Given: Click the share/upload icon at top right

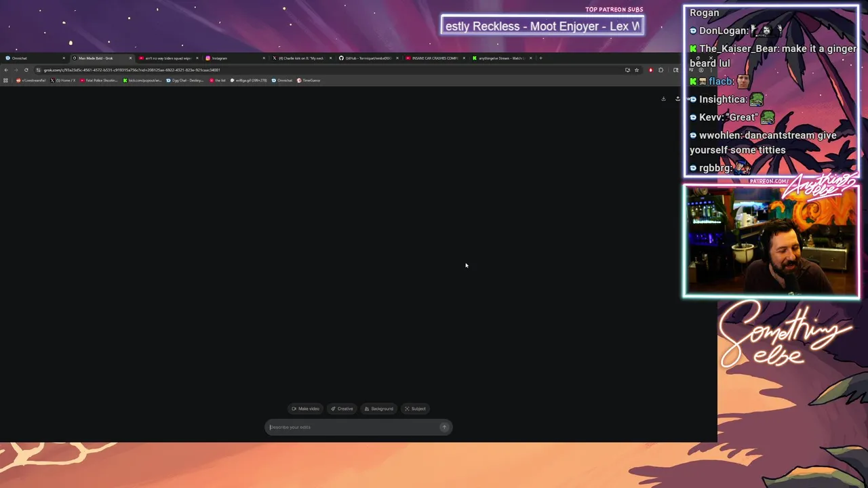Looking at the screenshot, I should [677, 99].
